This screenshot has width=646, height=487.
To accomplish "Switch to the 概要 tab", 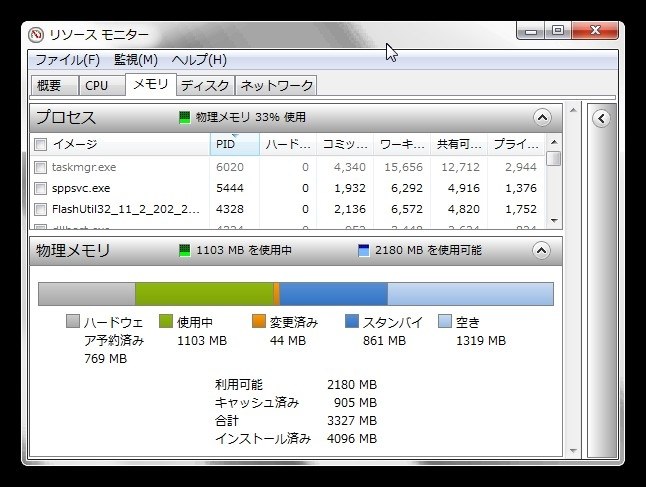I will tap(54, 86).
